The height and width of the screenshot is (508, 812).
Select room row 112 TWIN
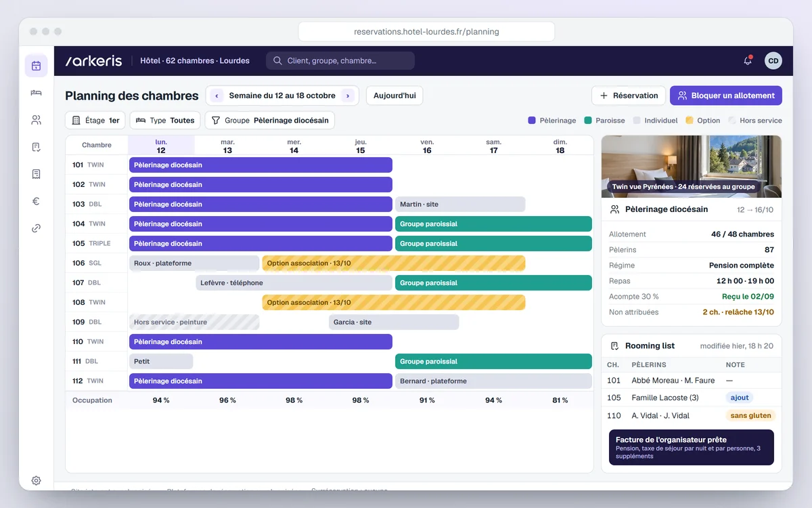97,381
